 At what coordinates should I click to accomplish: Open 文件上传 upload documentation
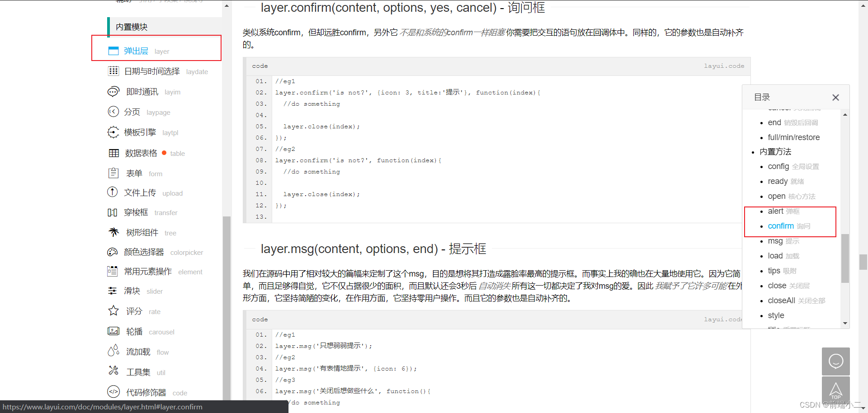click(x=153, y=193)
